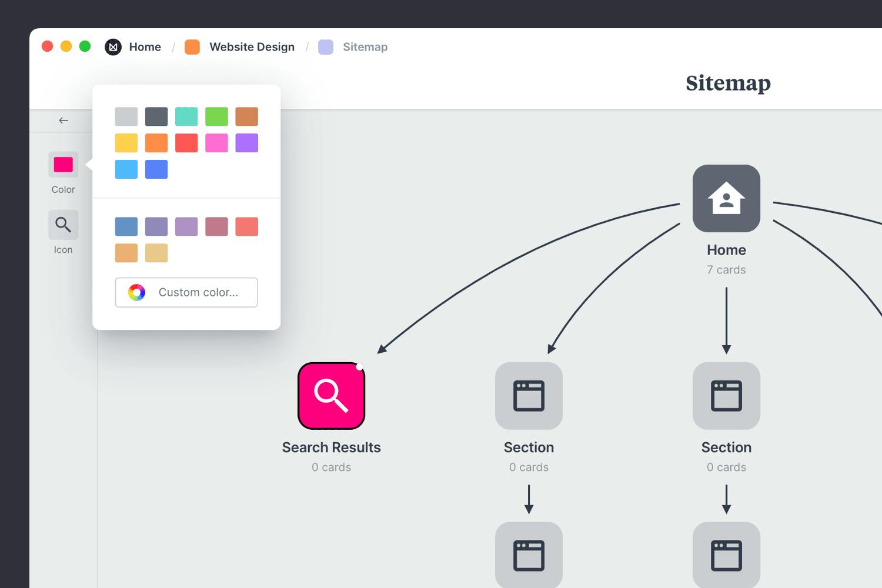This screenshot has width=882, height=588.
Task: Click the Sitemap purple breadcrumb icon
Action: tap(325, 46)
